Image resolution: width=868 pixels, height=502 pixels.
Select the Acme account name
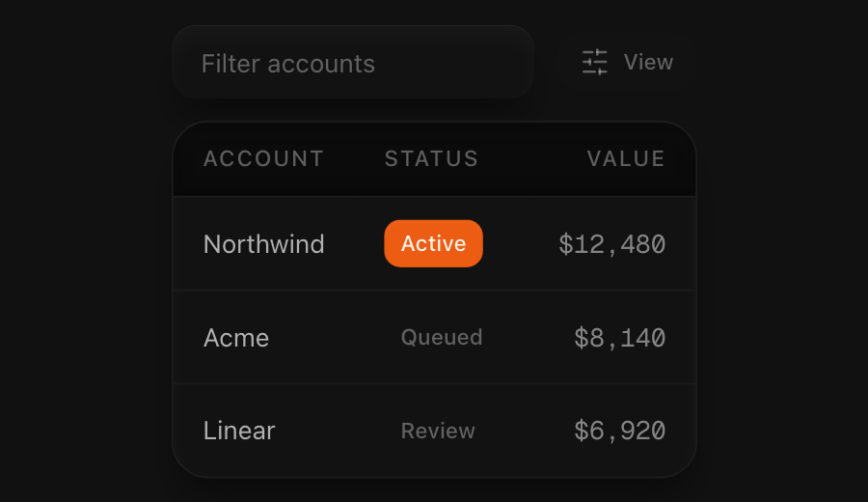(x=236, y=338)
